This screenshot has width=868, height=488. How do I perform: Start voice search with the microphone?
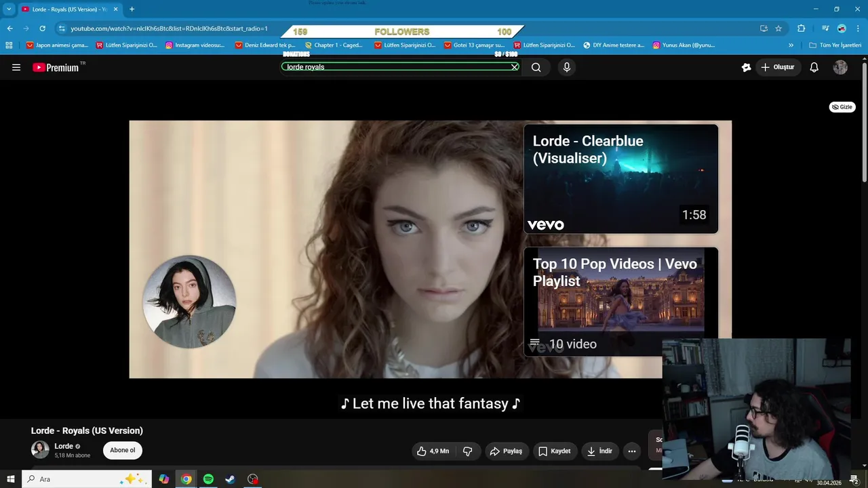point(567,67)
